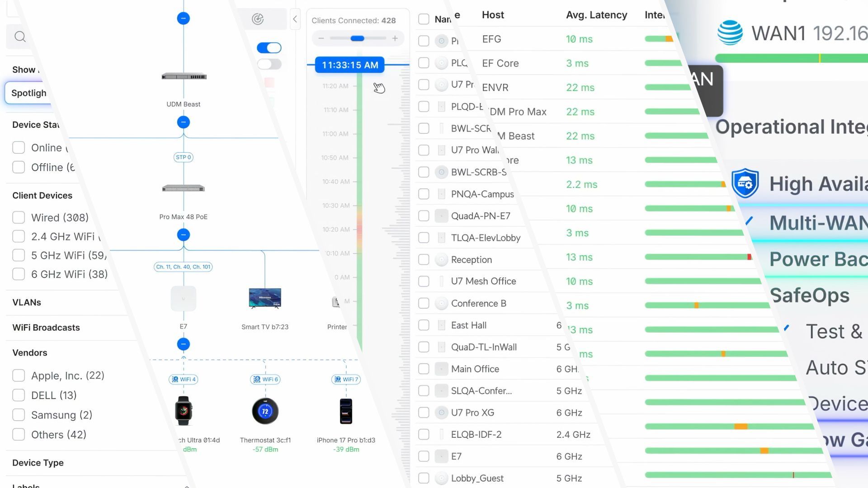Collapse the node below UDM Beast
Image resolution: width=868 pixels, height=488 pixels.
184,122
